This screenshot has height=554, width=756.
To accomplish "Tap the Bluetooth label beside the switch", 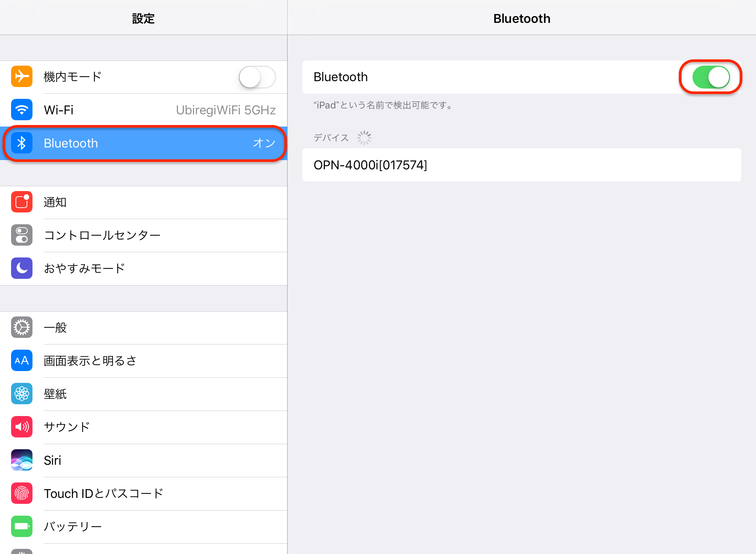I will [341, 77].
